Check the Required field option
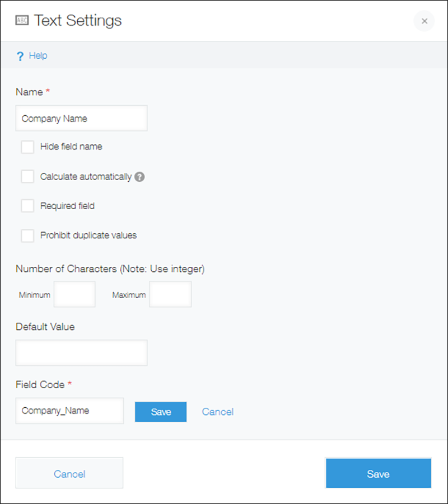This screenshot has height=504, width=448. click(27, 205)
